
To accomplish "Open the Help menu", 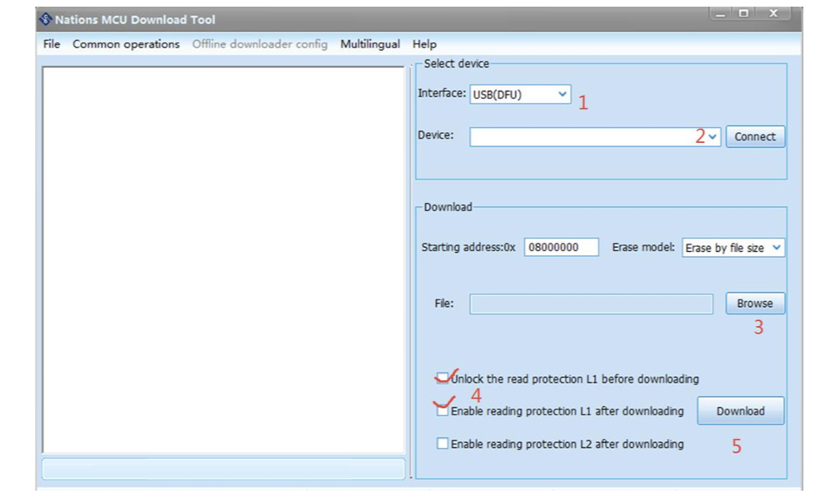I will (424, 44).
